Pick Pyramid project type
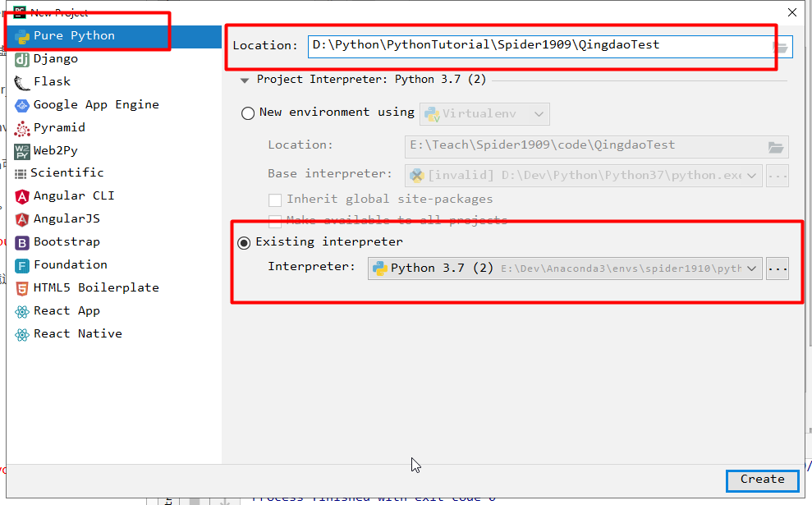The width and height of the screenshot is (812, 505). click(114, 128)
